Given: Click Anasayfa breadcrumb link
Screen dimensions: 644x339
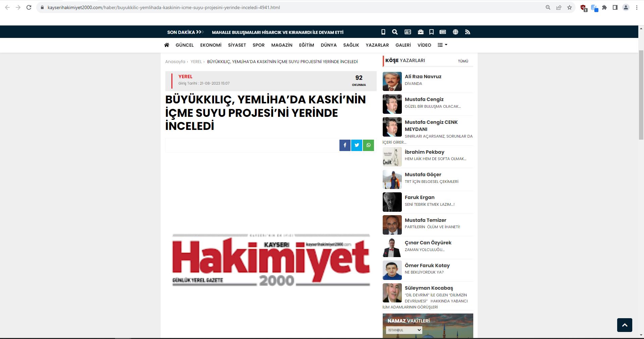Looking at the screenshot, I should [175, 62].
